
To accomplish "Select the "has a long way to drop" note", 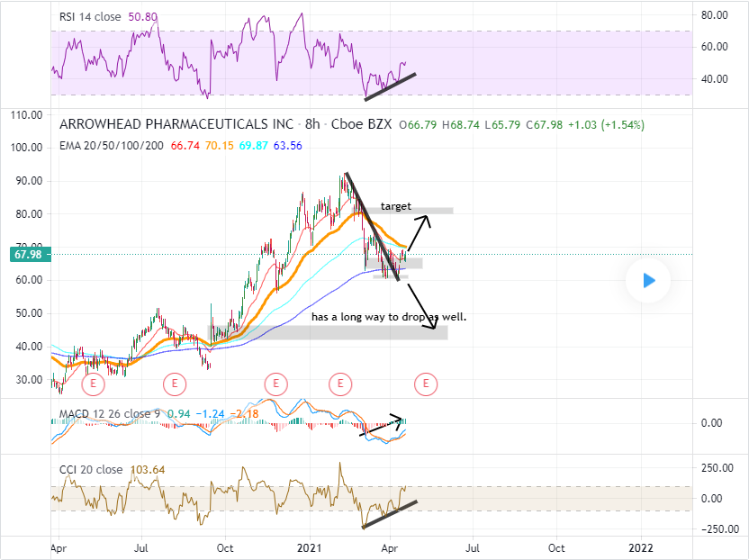I will tap(389, 317).
